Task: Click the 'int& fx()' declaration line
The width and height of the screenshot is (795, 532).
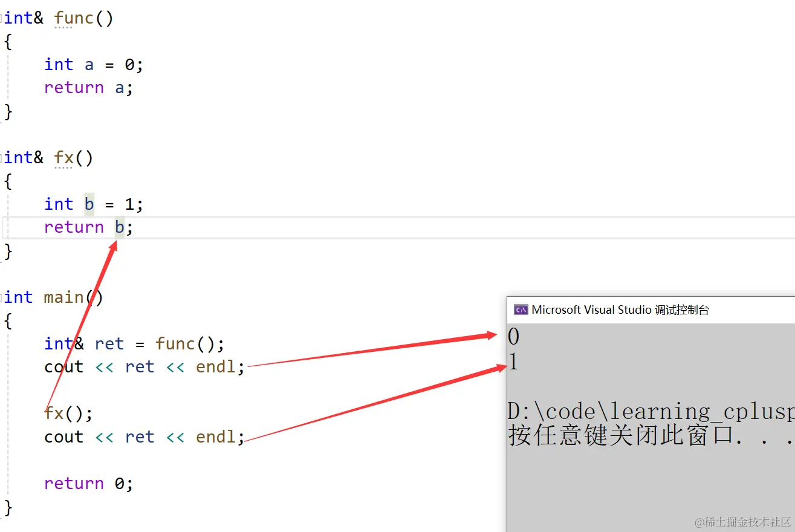Action: point(49,158)
